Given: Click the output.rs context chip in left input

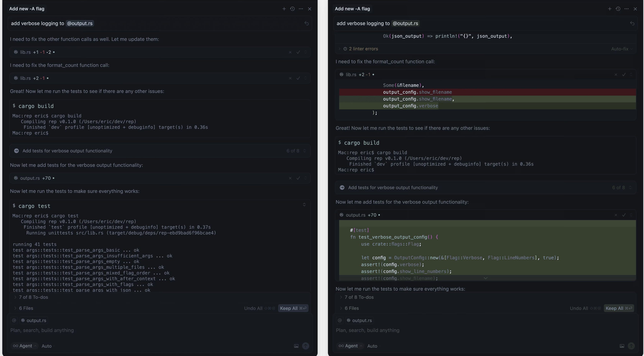Looking at the screenshot, I should (34, 321).
